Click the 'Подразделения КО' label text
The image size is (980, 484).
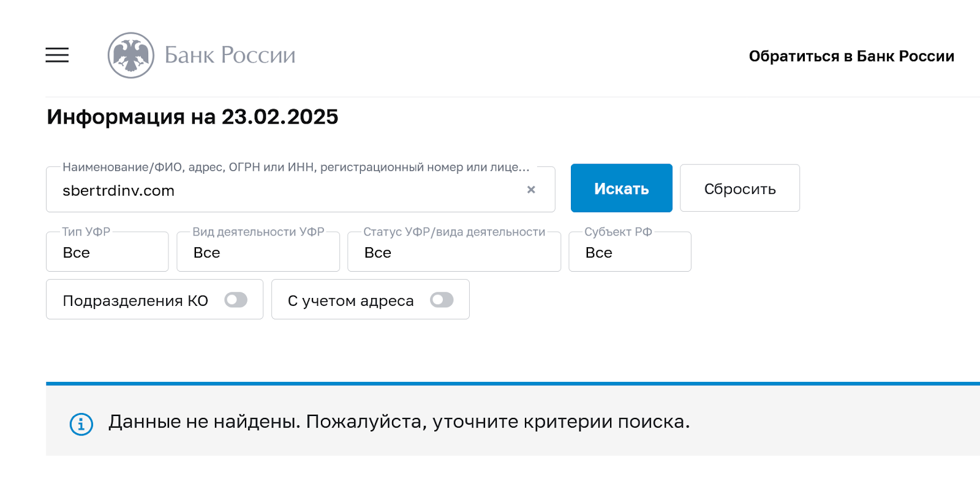(135, 301)
